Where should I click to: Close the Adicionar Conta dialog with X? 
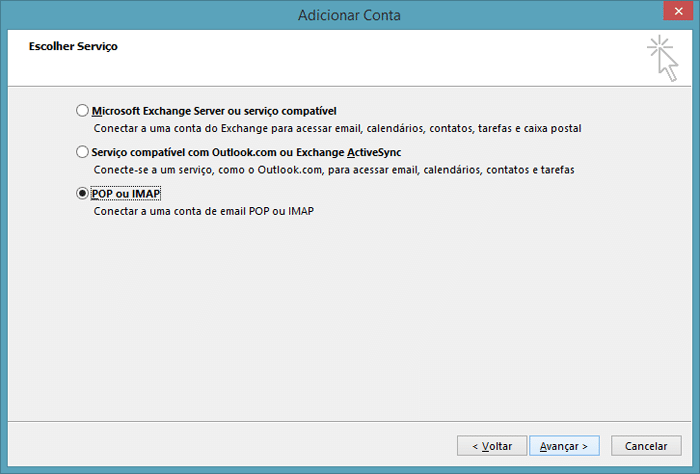pyautogui.click(x=678, y=11)
